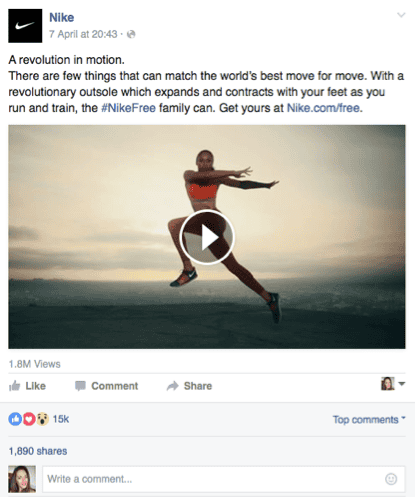Screen dimensions: 415x497
Task: Click the globe public privacy icon
Action: click(x=131, y=34)
